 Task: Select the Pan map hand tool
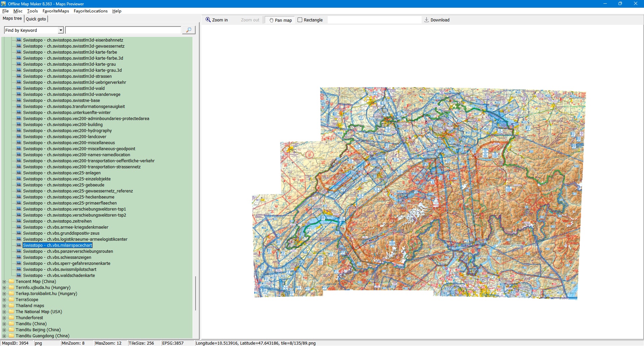point(280,20)
